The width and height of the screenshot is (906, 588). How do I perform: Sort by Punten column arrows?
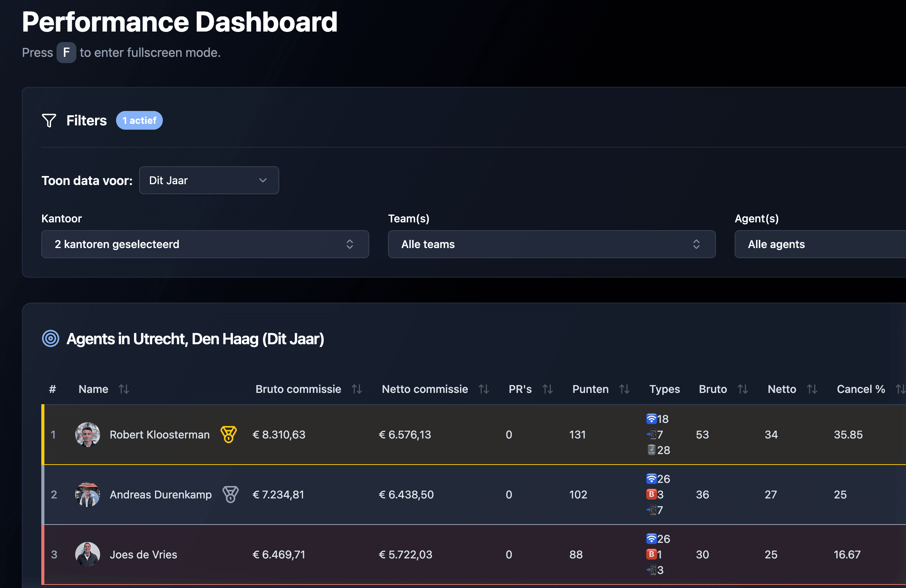[624, 389]
